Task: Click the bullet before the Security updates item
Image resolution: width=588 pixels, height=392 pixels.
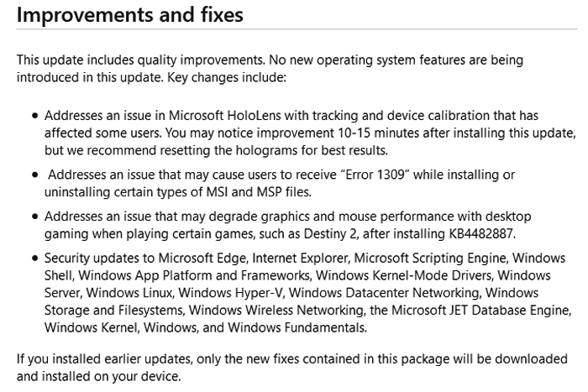Action: [x=35, y=259]
